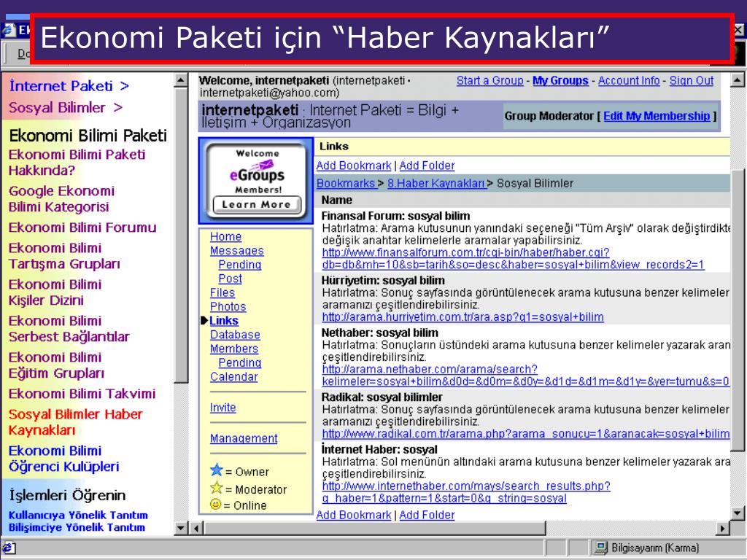This screenshot has height=560, width=747.
Task: Open İnternet Paketi > sidebar link
Action: coord(69,86)
